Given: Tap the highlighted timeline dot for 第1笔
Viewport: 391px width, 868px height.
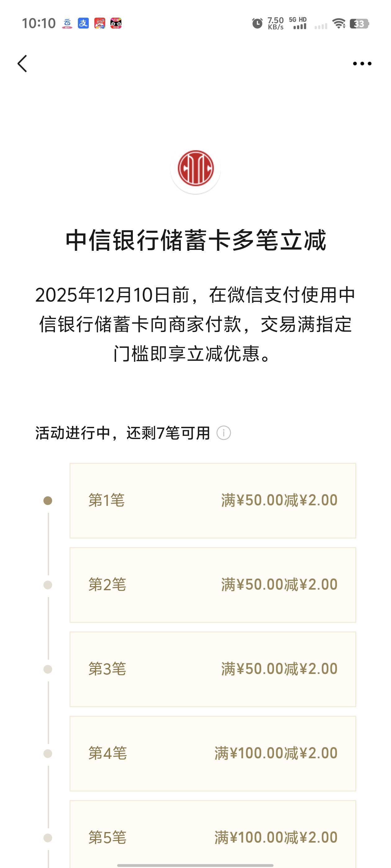Looking at the screenshot, I should (48, 501).
